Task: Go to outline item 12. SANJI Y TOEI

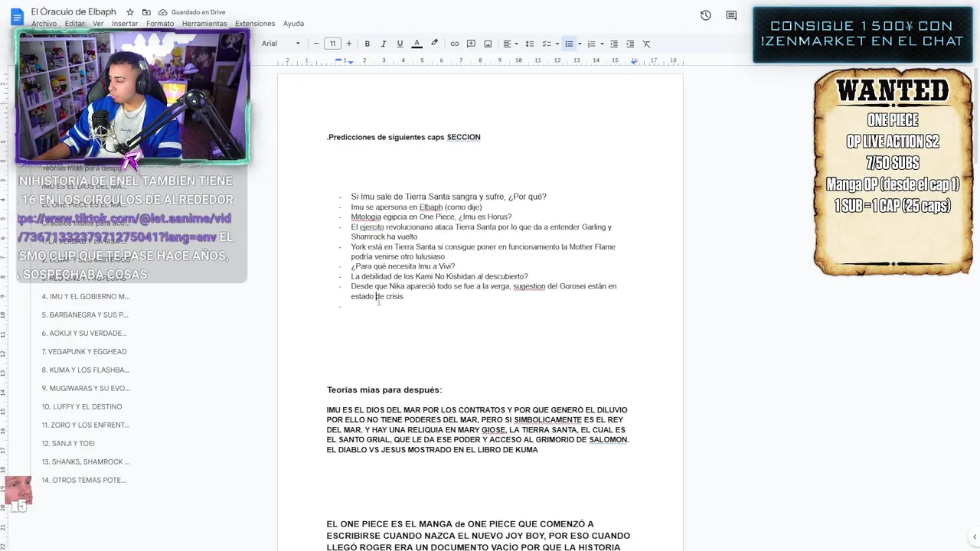Action: tap(68, 443)
